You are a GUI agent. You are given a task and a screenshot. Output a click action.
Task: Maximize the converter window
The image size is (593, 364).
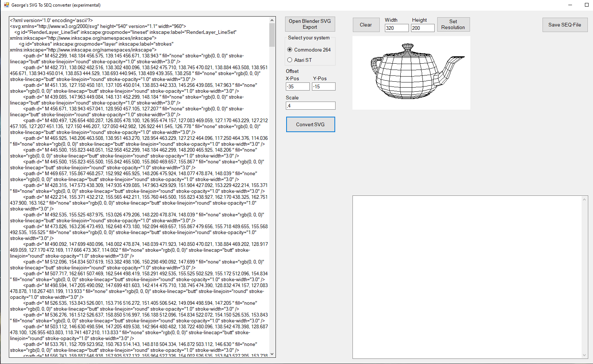(x=587, y=5)
